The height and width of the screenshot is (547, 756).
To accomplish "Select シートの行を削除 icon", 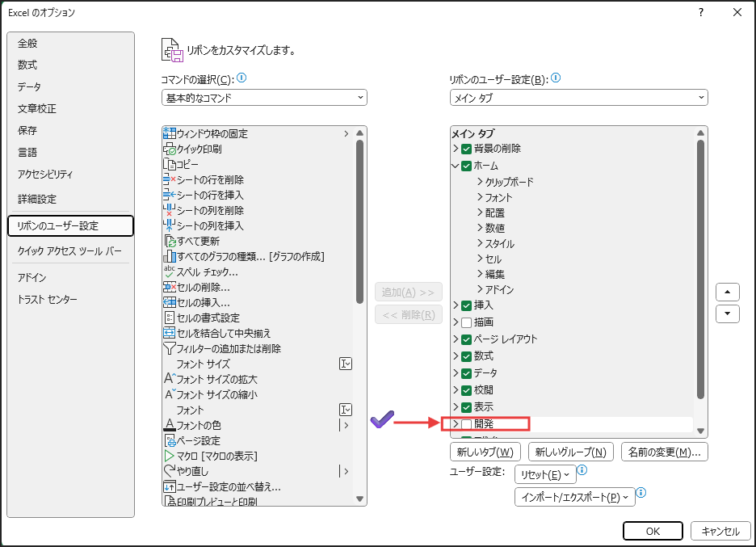I will tap(170, 179).
